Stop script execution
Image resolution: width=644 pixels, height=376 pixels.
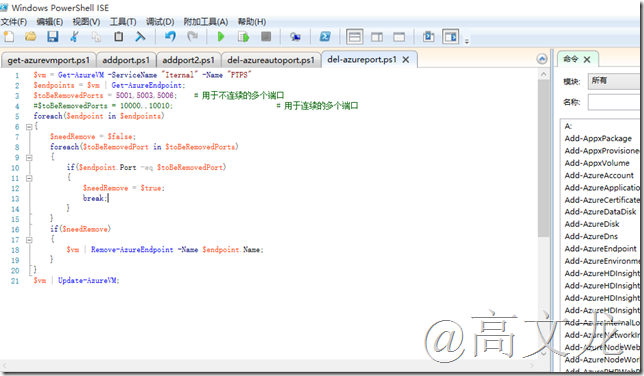[266, 37]
